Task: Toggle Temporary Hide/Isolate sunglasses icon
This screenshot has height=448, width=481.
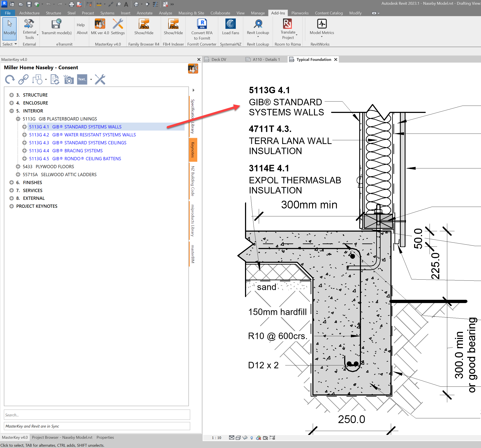Action: 245,438
